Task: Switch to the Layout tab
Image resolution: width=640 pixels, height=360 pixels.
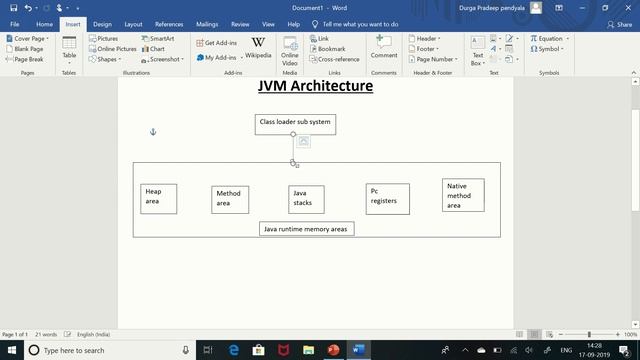Action: pyautogui.click(x=133, y=24)
